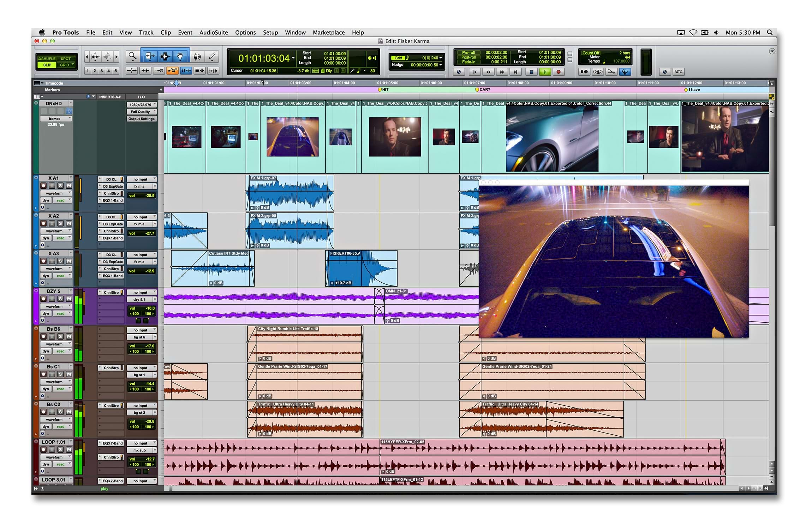The width and height of the screenshot is (812, 530).
Task: Click the Trim tool icon
Action: (150, 56)
